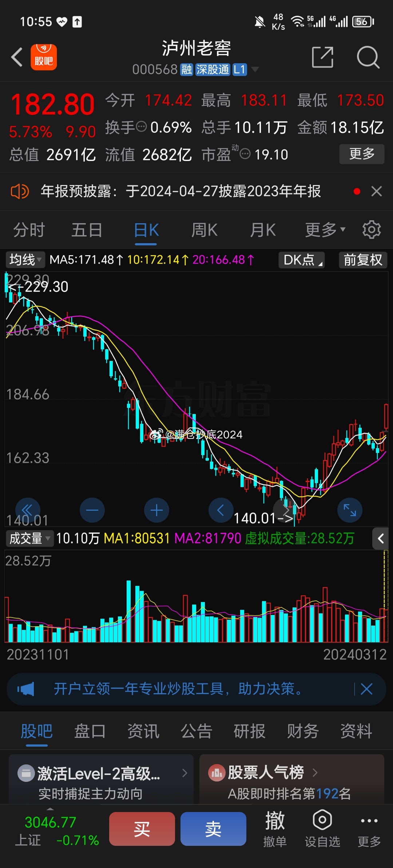The width and height of the screenshot is (393, 868).
Task: Collapse the volume panel side arrow
Action: coord(381,538)
